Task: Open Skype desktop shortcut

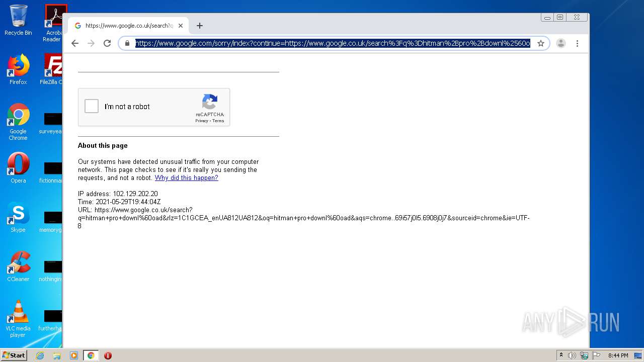Action: coord(18,217)
